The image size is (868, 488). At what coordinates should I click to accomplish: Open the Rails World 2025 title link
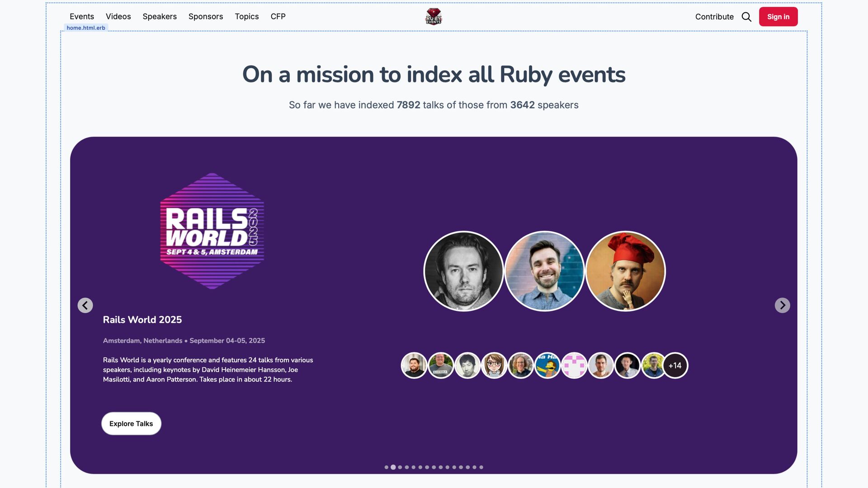(x=142, y=320)
